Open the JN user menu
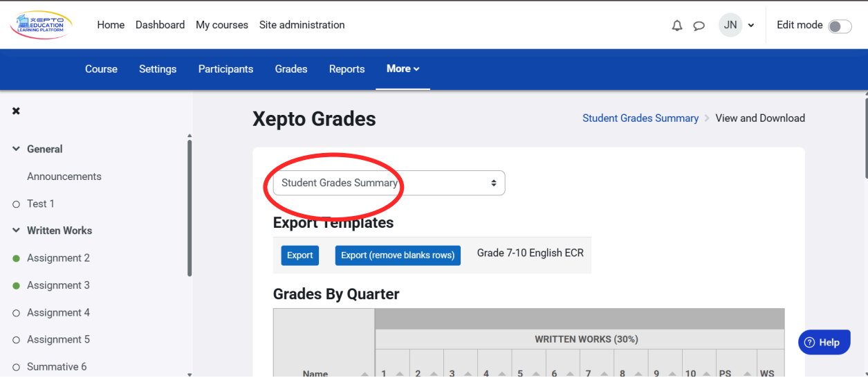868x378 pixels. click(x=737, y=26)
